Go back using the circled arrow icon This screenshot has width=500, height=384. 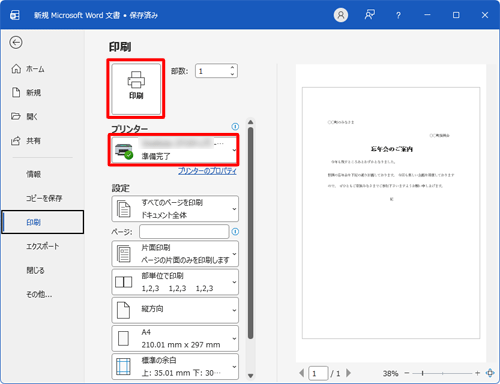click(x=16, y=42)
